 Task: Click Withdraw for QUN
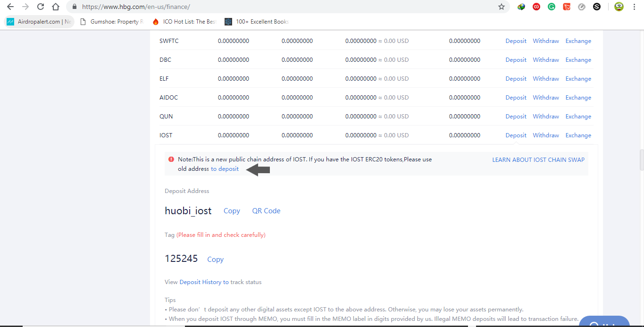(x=546, y=117)
